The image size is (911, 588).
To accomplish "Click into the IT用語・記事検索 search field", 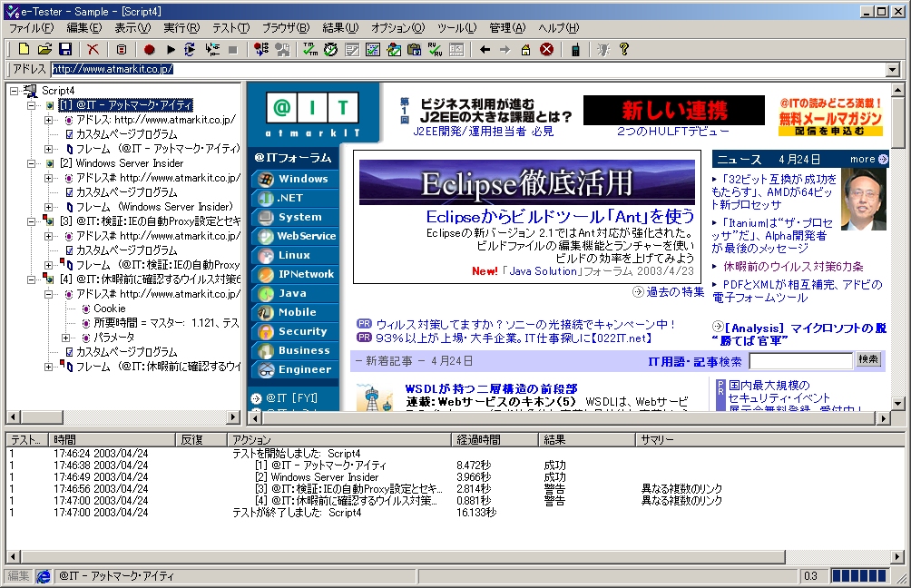I will 800,361.
